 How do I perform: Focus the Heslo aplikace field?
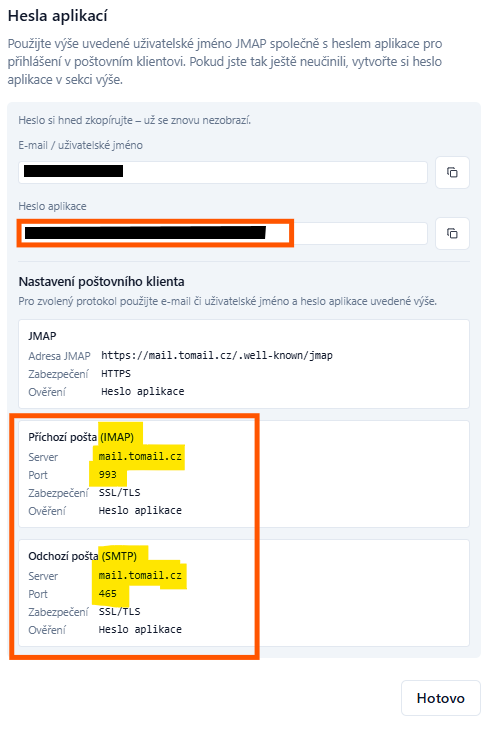click(223, 233)
